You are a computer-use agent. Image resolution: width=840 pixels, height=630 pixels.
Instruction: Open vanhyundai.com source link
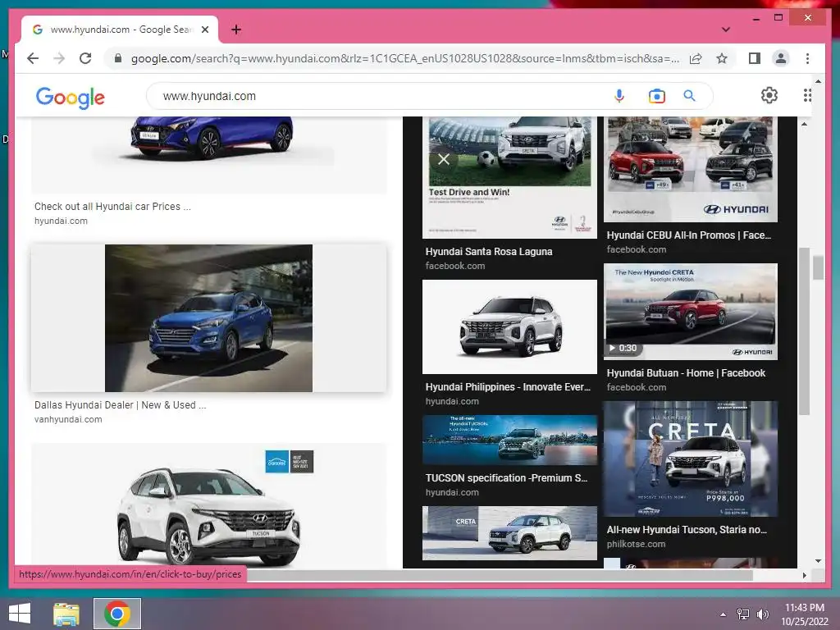point(68,419)
